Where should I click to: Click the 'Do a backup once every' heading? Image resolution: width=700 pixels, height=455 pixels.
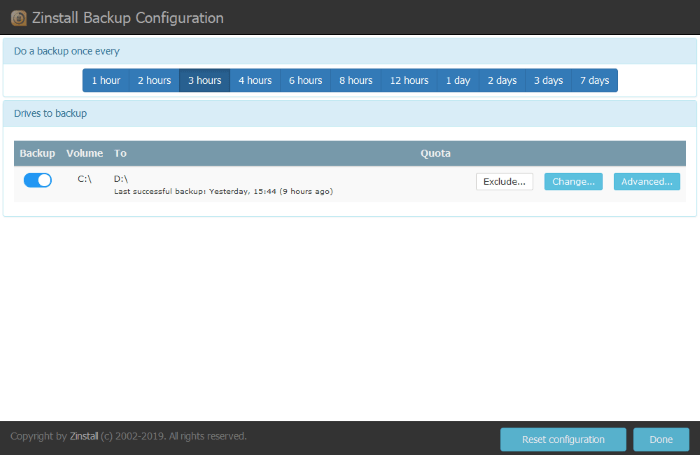click(67, 51)
